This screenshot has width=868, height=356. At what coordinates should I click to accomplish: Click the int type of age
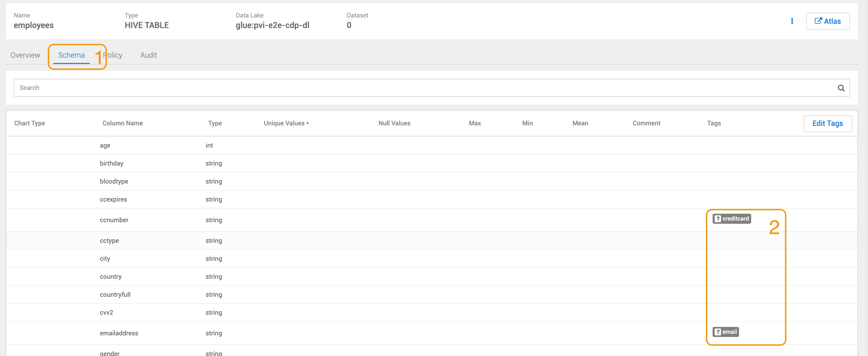click(209, 145)
